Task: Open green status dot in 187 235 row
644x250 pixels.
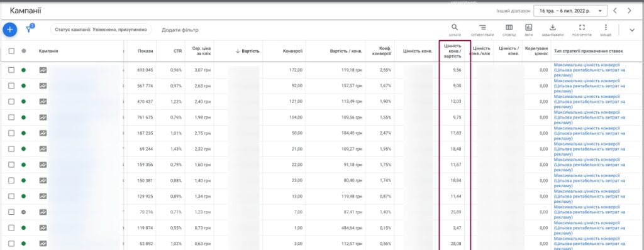Action: coord(23,133)
